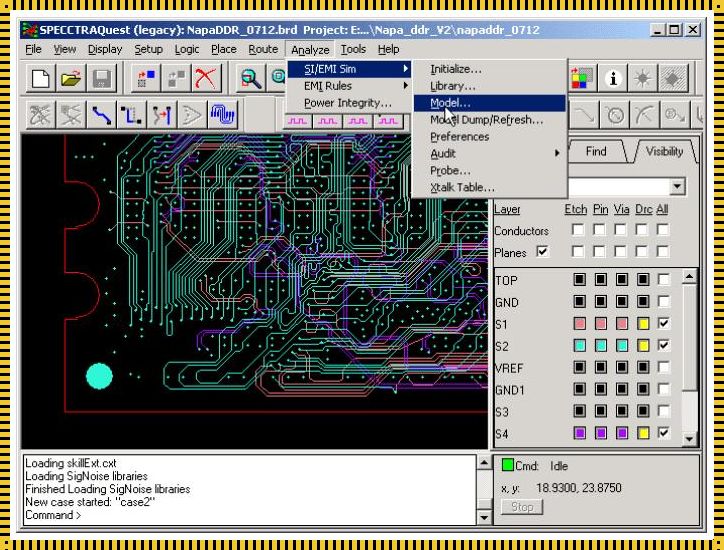This screenshot has width=724, height=550.
Task: Choose Model... from the SI/EMI Sim submenu
Action: tap(490, 103)
